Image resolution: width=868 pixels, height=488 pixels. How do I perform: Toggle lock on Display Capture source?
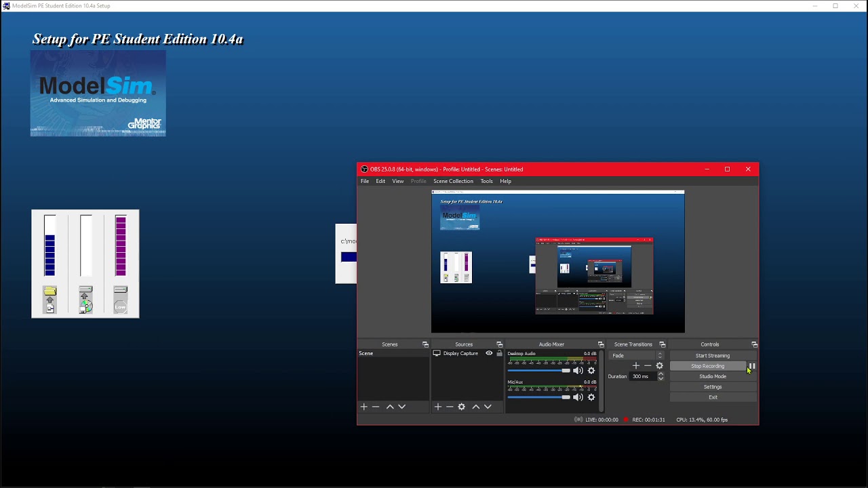[x=500, y=353]
